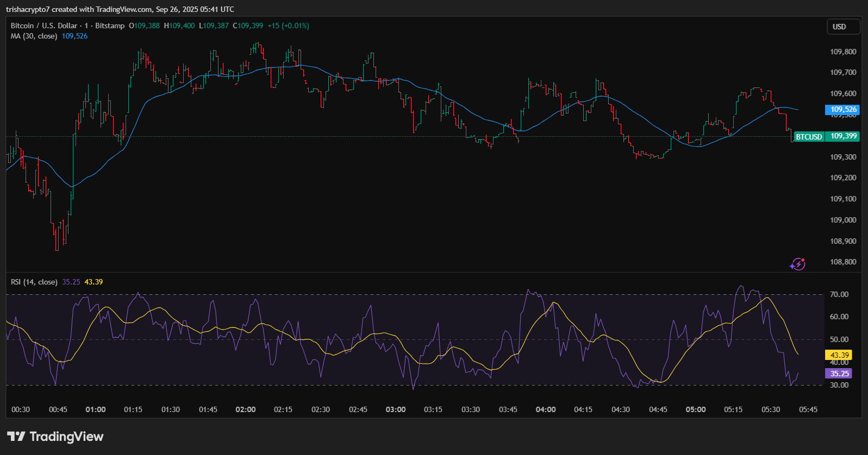Click the 109,399 current price tag

[x=843, y=136]
